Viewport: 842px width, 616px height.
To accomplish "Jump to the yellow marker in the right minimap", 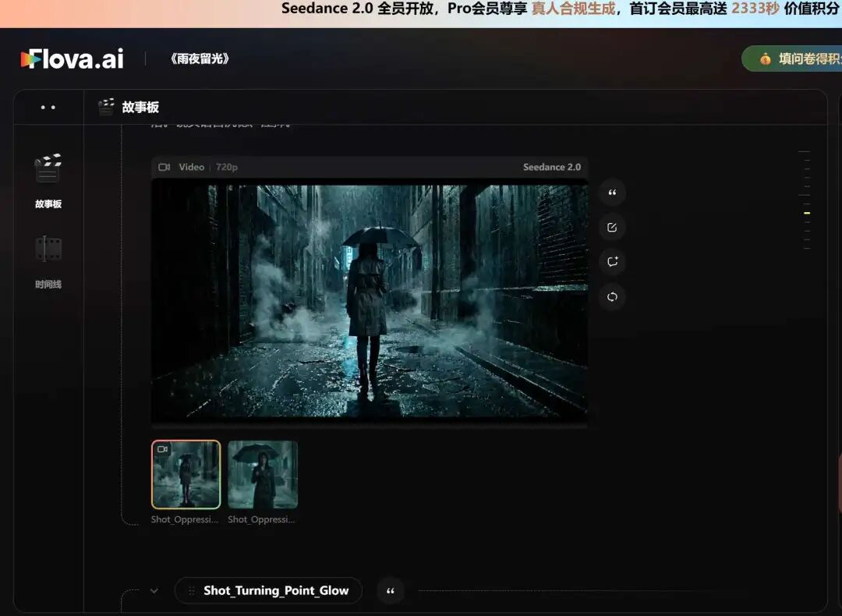I will pyautogui.click(x=807, y=213).
